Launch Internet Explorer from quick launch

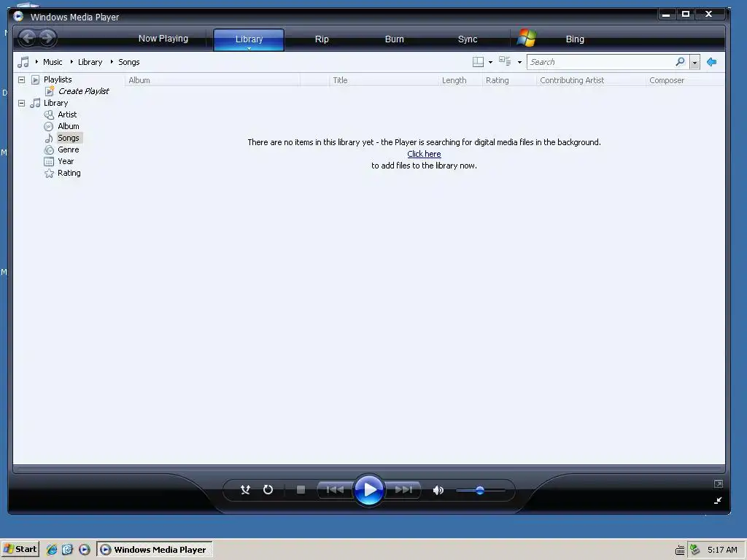(52, 550)
